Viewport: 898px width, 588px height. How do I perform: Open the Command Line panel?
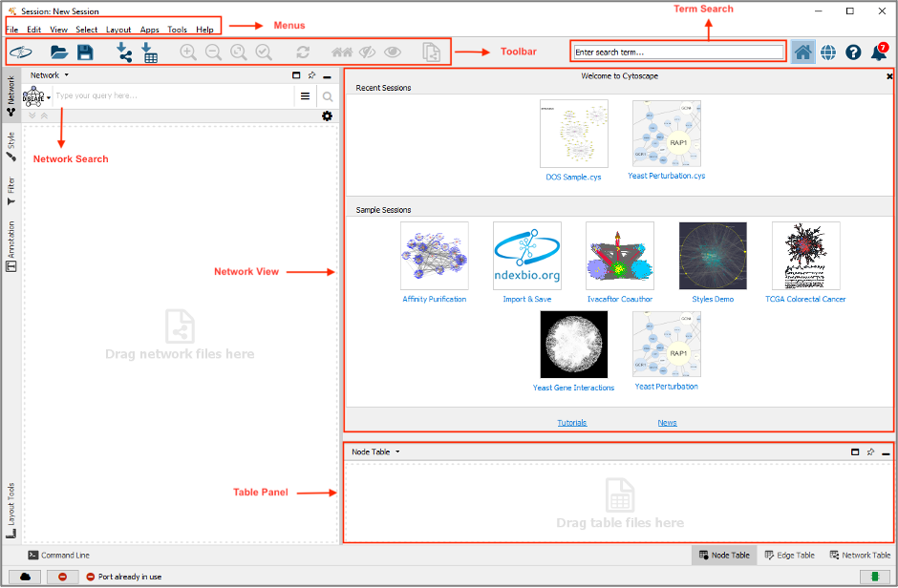tap(59, 556)
